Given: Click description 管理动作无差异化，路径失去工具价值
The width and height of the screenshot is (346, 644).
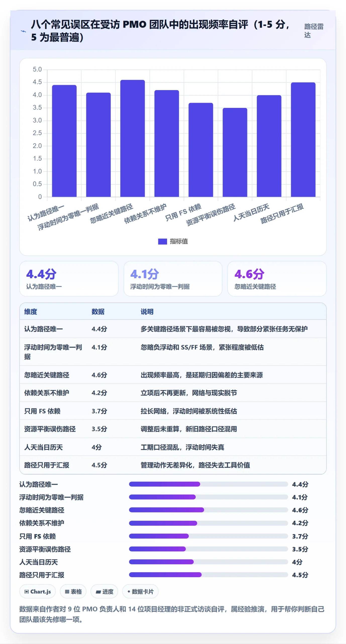Looking at the screenshot, I should (195, 465).
